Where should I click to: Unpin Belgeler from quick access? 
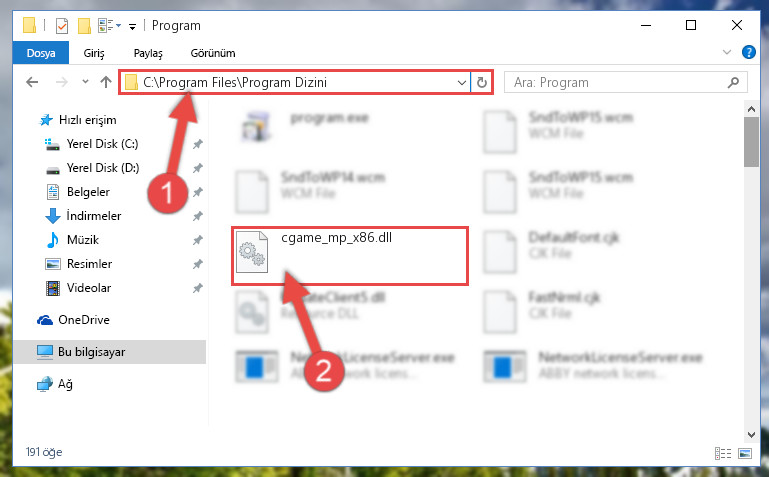tap(198, 192)
